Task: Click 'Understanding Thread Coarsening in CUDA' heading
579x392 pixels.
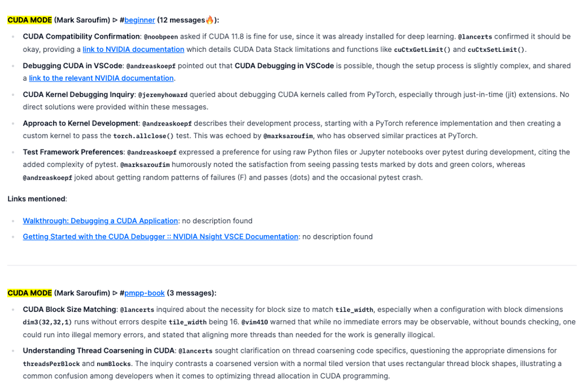Action: 98,350
